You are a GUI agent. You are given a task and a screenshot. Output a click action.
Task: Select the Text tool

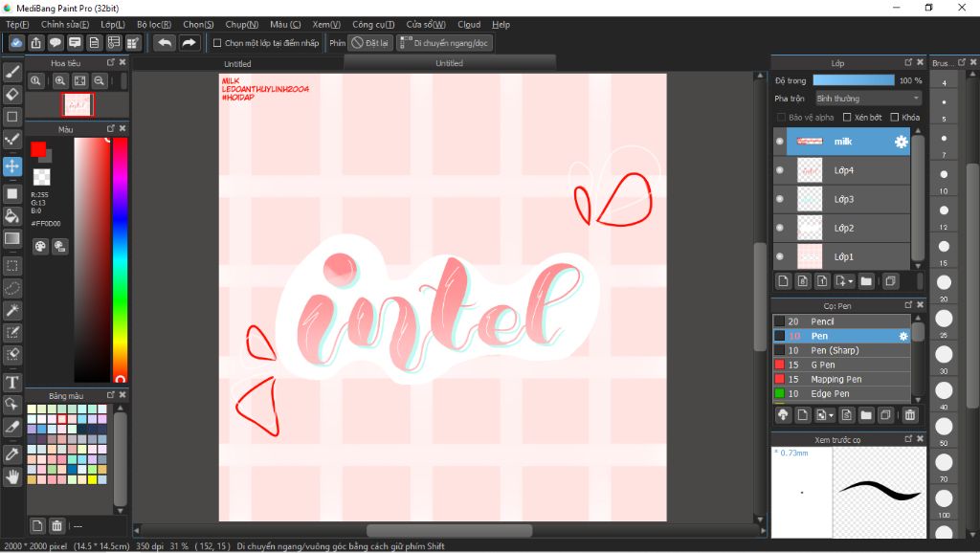click(x=11, y=382)
